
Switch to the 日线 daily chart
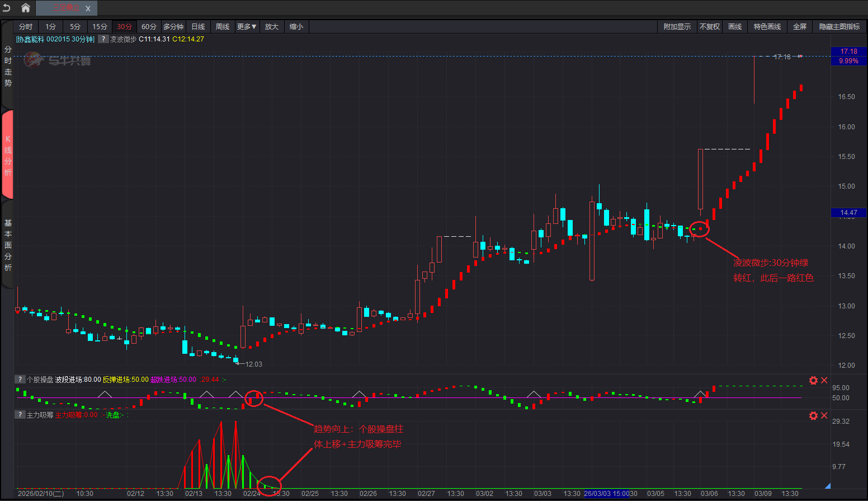[198, 27]
